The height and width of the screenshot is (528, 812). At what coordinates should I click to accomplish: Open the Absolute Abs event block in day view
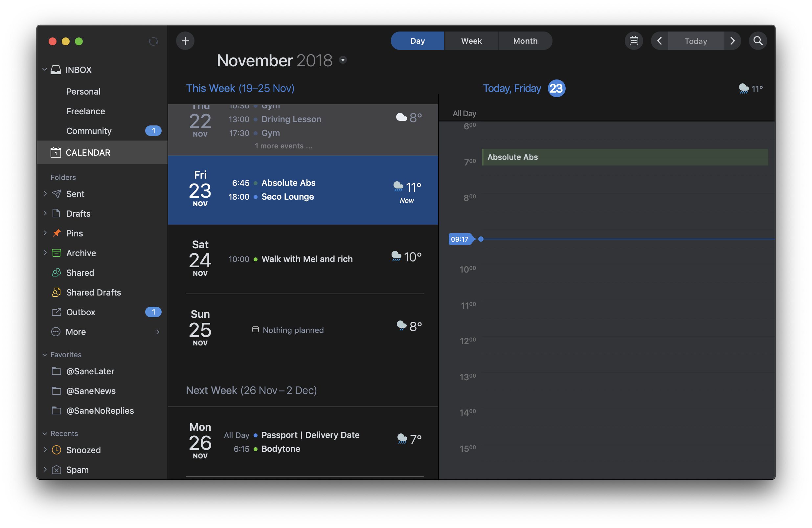pos(625,157)
